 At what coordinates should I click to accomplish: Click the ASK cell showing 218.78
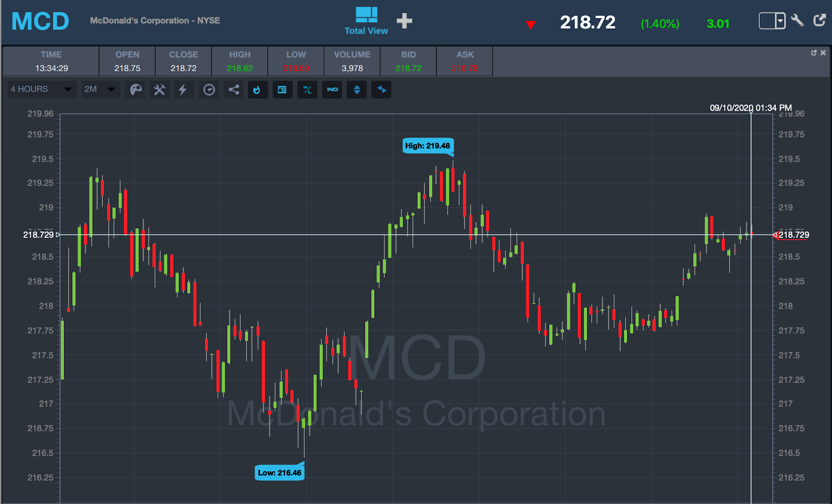[x=465, y=61]
